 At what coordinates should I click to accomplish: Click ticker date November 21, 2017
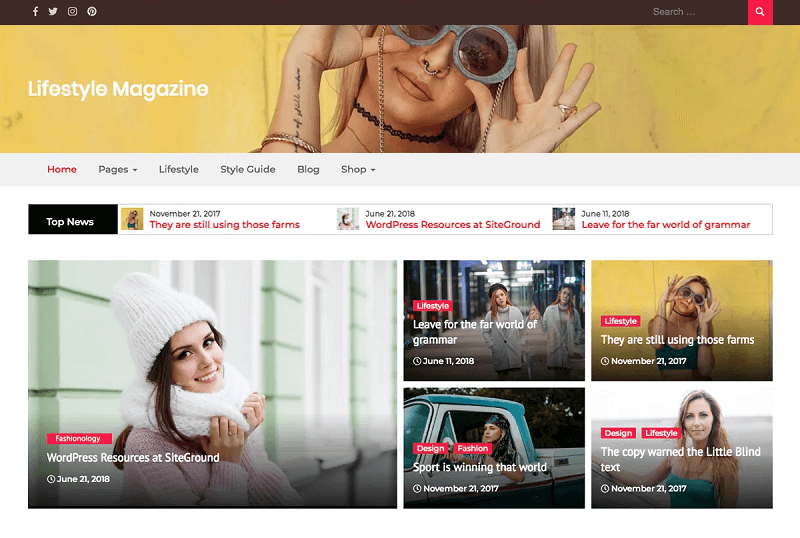tap(185, 213)
